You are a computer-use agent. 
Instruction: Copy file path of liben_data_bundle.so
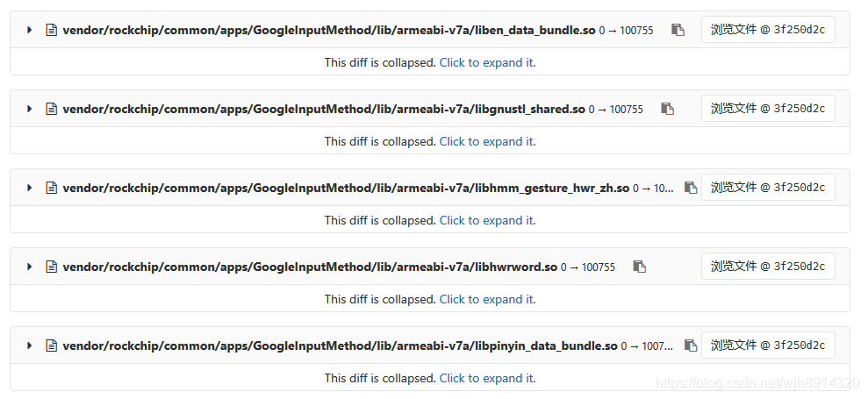pyautogui.click(x=678, y=30)
